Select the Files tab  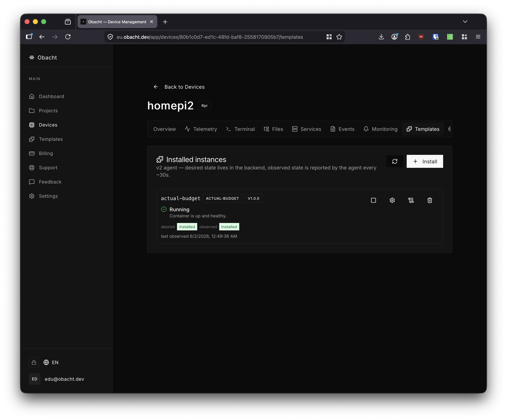[x=273, y=129]
